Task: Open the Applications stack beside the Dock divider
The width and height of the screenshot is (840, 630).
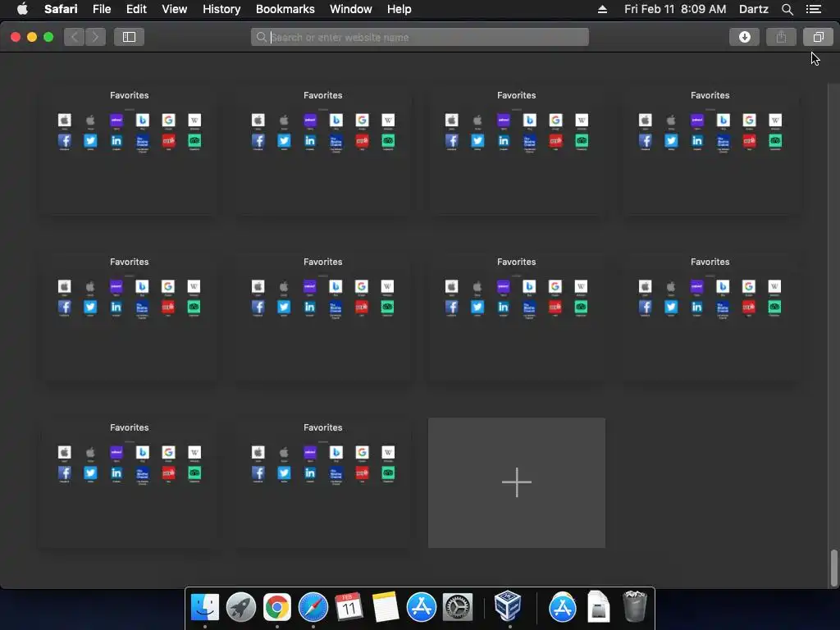Action: (563, 607)
